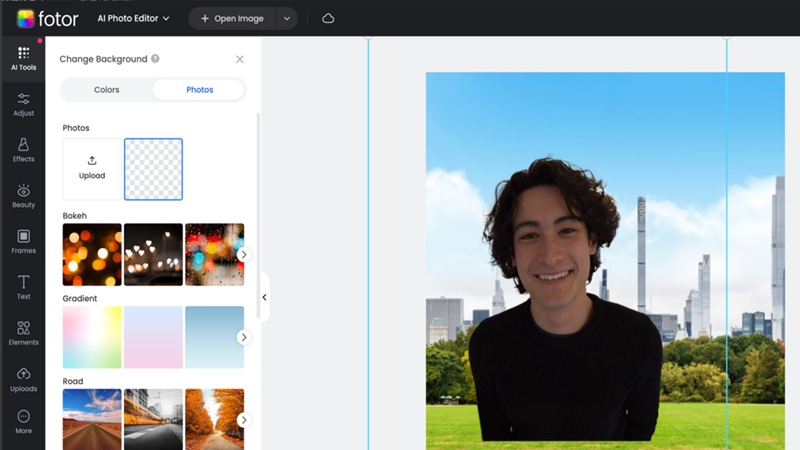The width and height of the screenshot is (800, 450).
Task: Collapse the Change Background side panel
Action: (264, 297)
